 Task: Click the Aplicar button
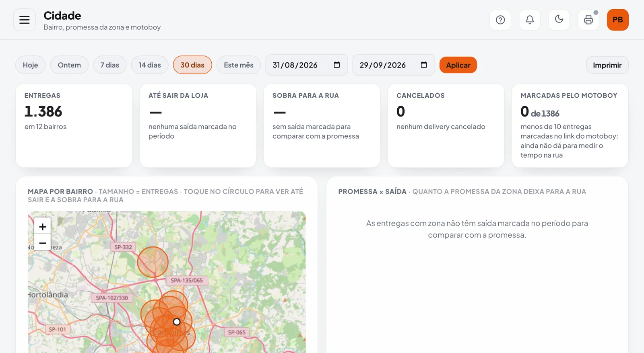458,65
